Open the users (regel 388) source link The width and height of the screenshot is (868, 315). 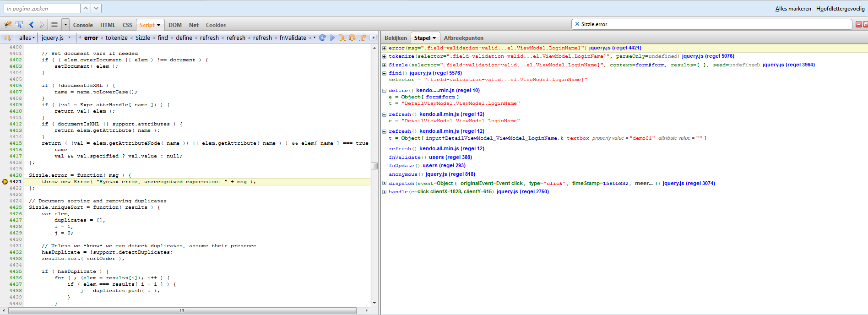pos(450,157)
